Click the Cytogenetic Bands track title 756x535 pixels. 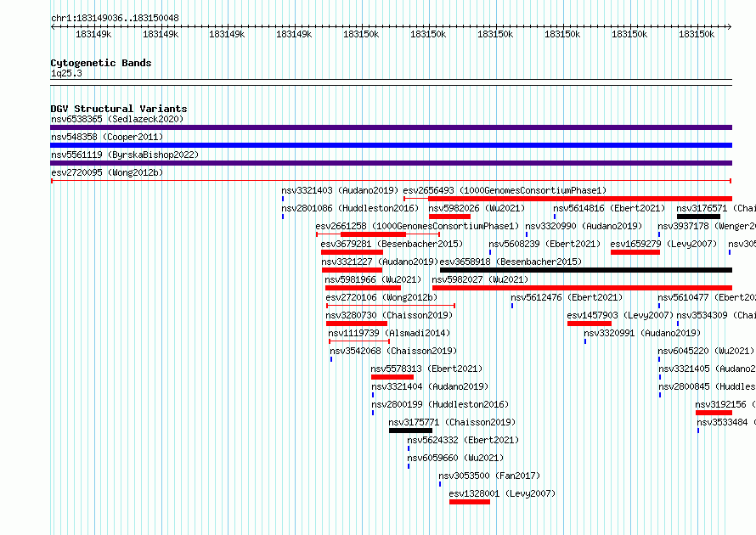[101, 63]
